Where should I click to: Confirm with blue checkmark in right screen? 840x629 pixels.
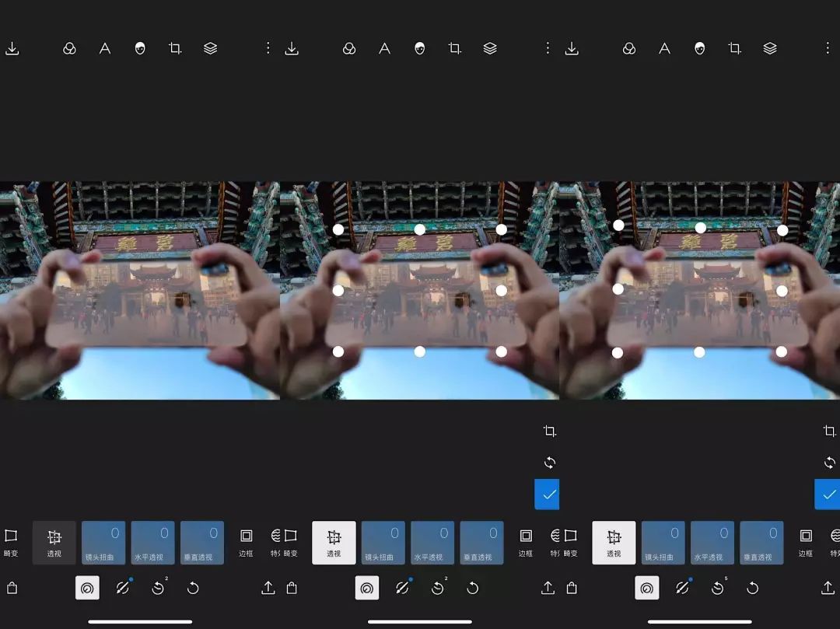point(827,494)
